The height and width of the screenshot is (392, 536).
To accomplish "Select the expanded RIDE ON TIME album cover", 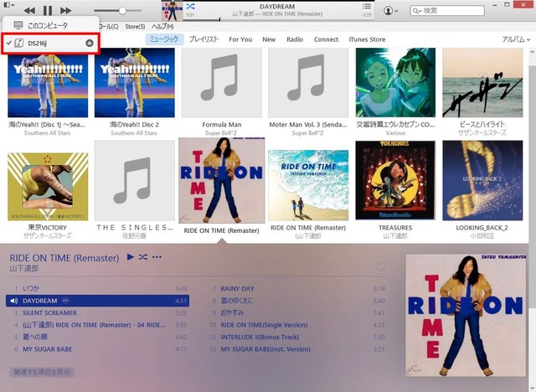I will point(221,180).
